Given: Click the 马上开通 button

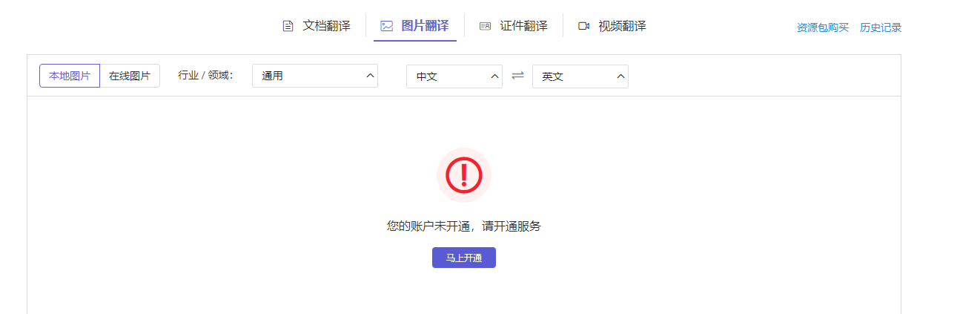Looking at the screenshot, I should click(x=464, y=258).
